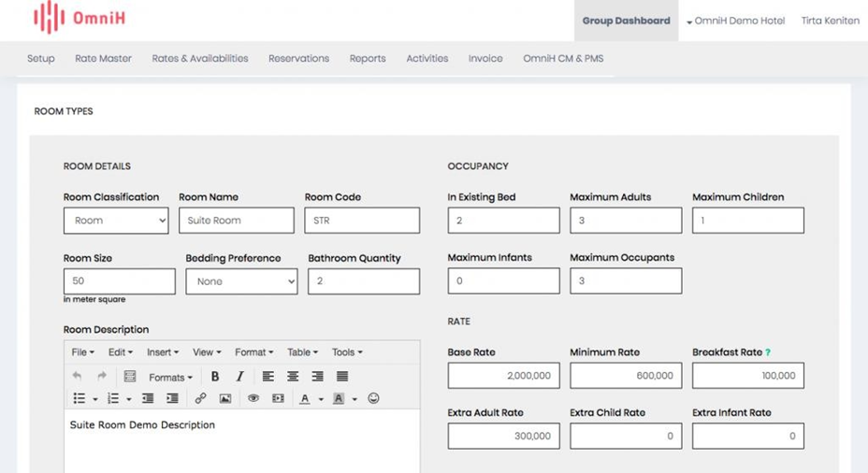Focus the Bathroom Quantity field
This screenshot has width=868, height=473.
pyautogui.click(x=364, y=281)
